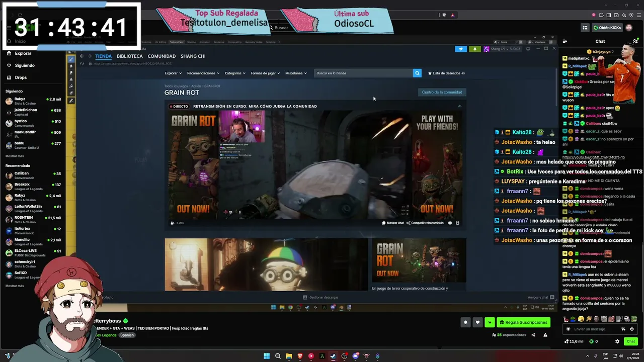This screenshot has width=644, height=362.
Task: Click the green sparkle subscribe button
Action: click(490, 322)
